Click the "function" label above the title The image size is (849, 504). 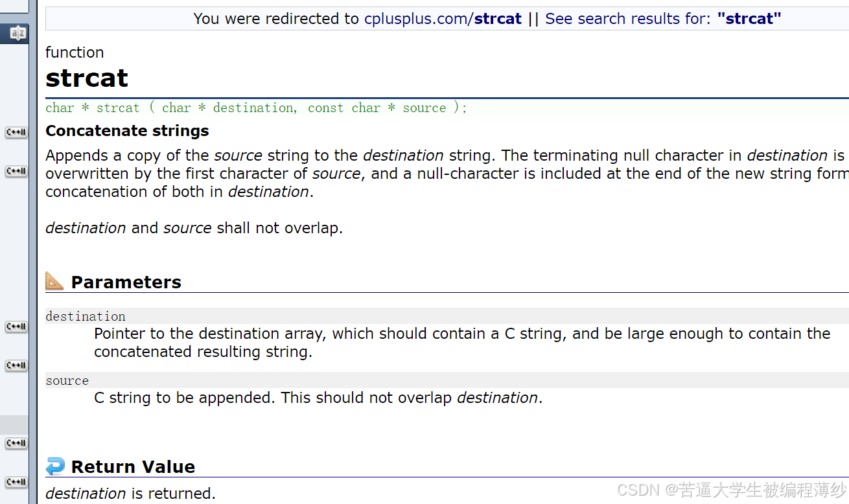click(75, 52)
